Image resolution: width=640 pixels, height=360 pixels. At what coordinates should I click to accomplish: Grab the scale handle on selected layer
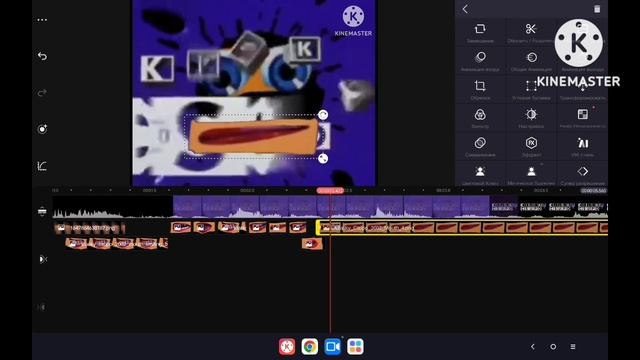click(x=323, y=158)
